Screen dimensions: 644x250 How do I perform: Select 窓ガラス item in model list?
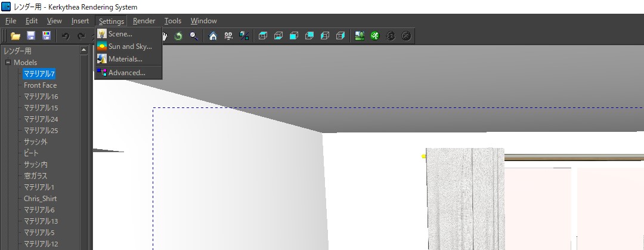35,176
